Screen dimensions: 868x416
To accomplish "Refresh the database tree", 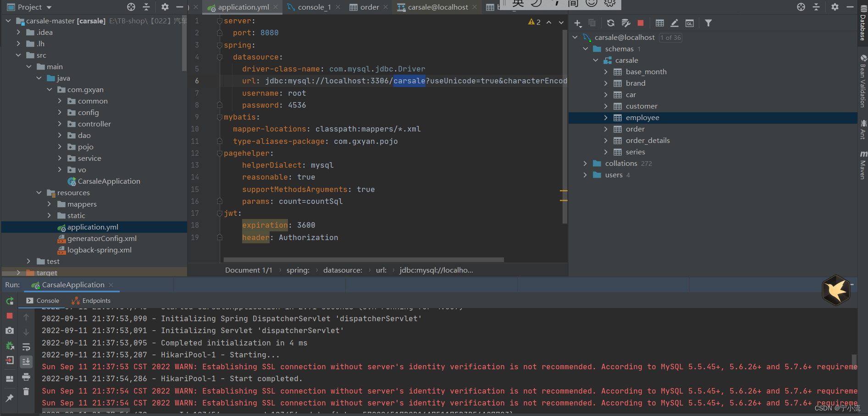I will click(611, 23).
